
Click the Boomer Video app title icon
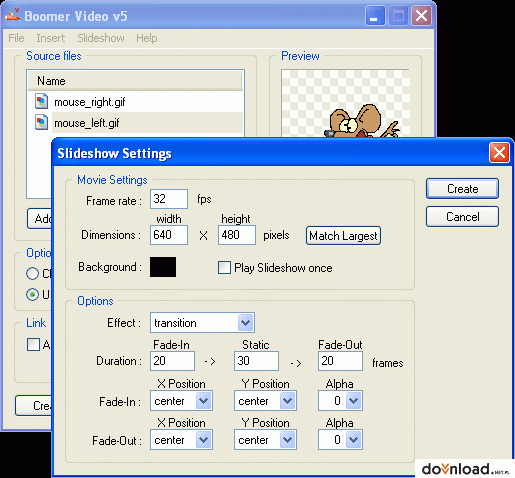pyautogui.click(x=12, y=15)
